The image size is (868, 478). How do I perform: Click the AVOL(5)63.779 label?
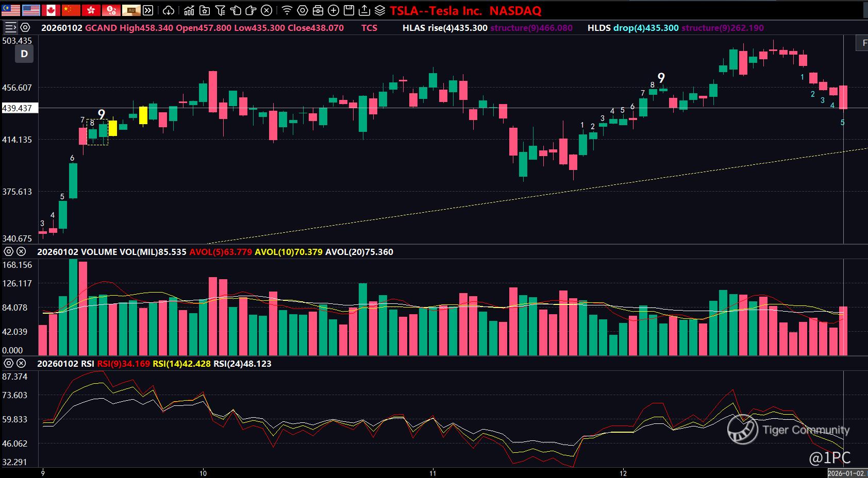[221, 252]
